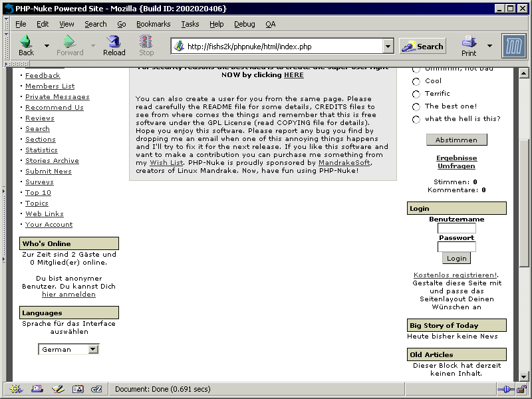Click the toolbar Search button
Viewport: 532px width, 399px height.
422,46
